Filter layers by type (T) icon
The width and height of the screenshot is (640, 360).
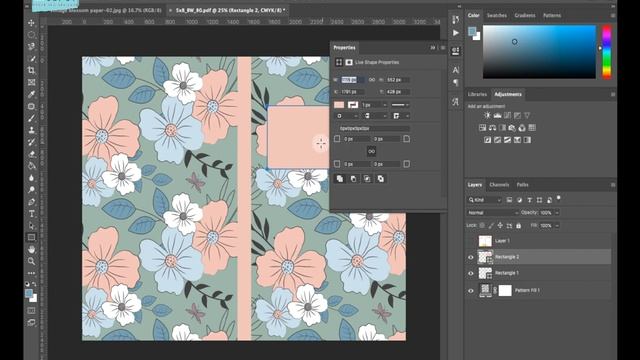(x=529, y=200)
